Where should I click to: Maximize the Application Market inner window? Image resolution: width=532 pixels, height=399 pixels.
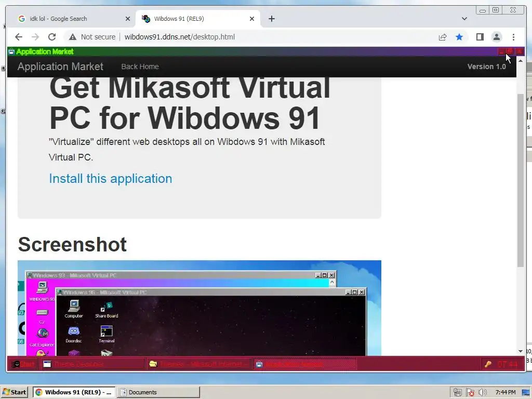pyautogui.click(x=510, y=51)
